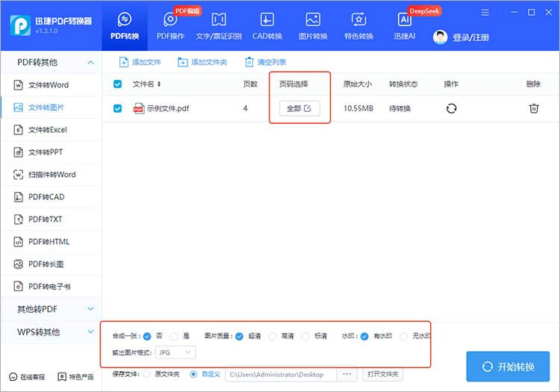Open 全部 page selection button

tap(299, 108)
